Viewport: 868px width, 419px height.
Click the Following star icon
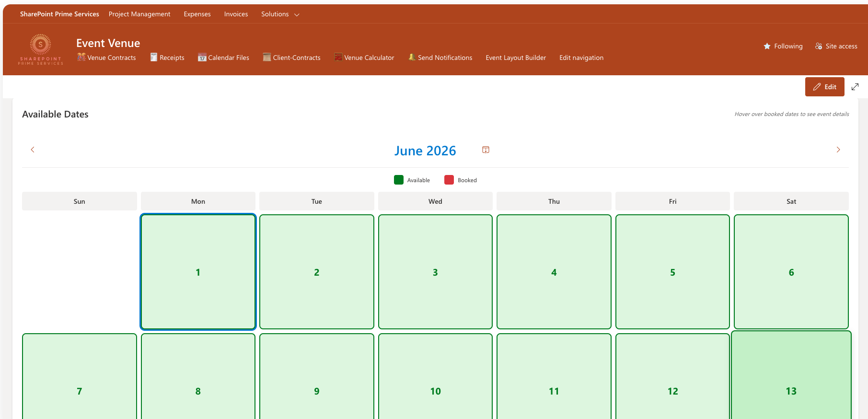coord(767,46)
